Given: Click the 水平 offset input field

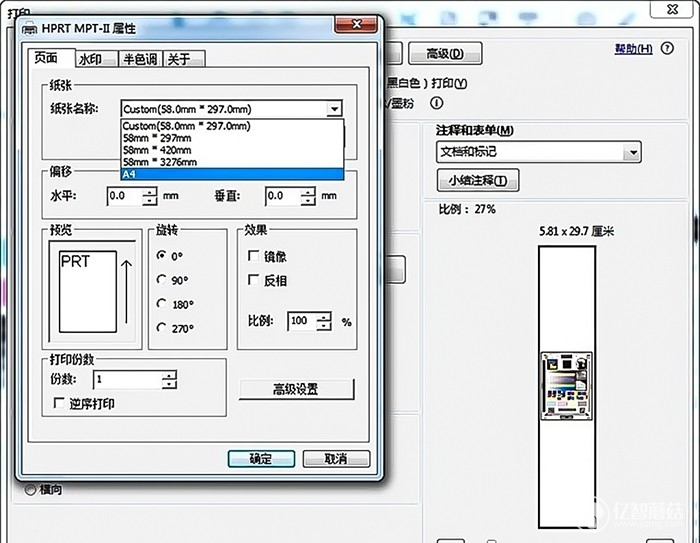Looking at the screenshot, I should (x=125, y=196).
